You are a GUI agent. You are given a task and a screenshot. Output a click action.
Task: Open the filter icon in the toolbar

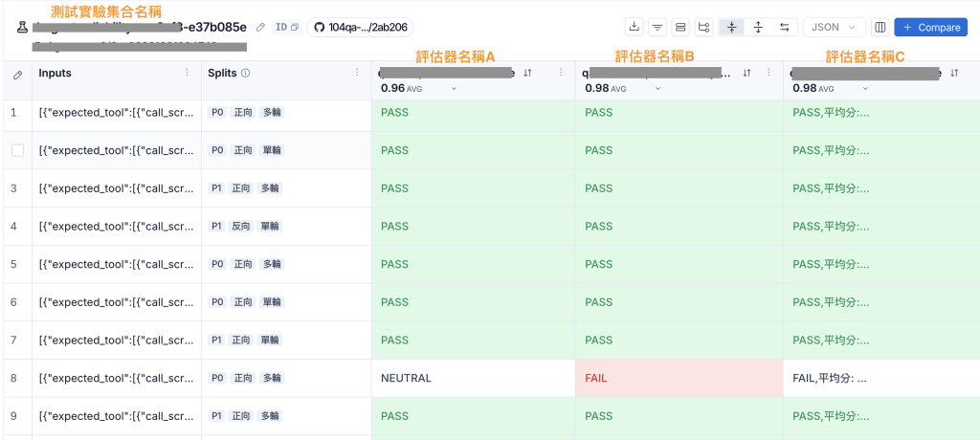pyautogui.click(x=657, y=27)
